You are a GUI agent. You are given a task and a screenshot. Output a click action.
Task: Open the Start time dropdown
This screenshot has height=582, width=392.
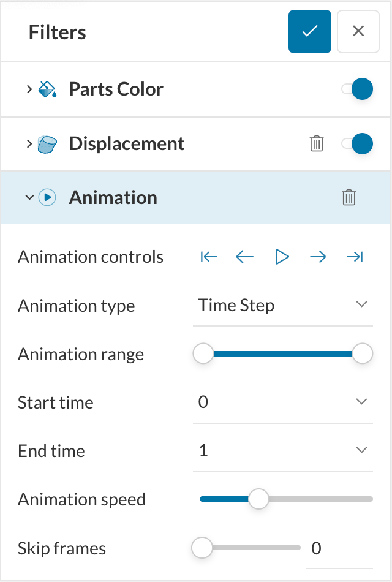pyautogui.click(x=282, y=402)
